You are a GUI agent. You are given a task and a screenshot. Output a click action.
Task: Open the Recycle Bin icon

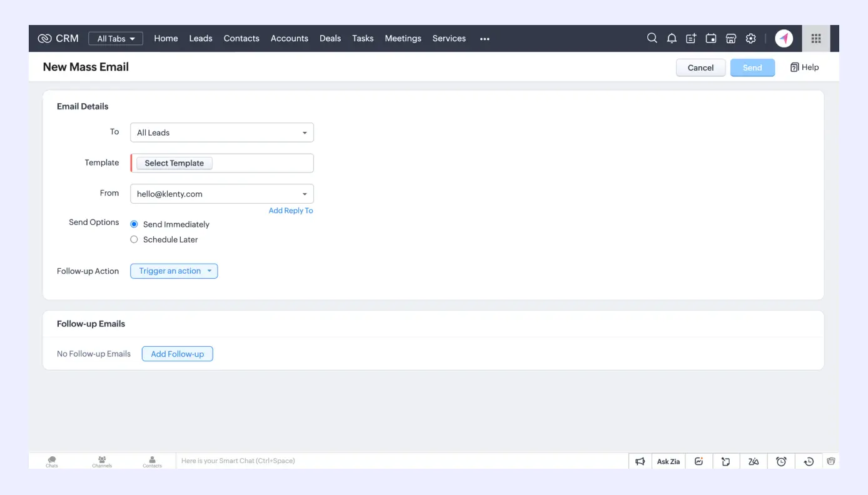pyautogui.click(x=831, y=461)
